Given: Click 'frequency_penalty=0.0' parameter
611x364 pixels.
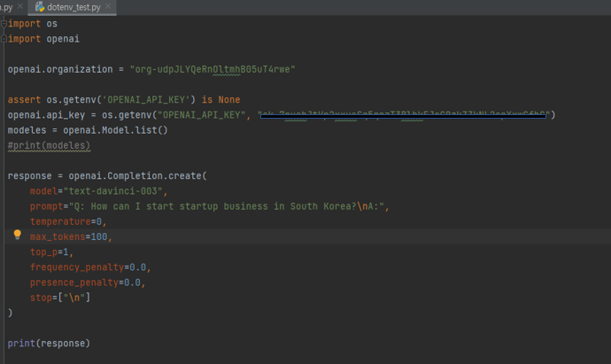Looking at the screenshot, I should click(x=88, y=267).
